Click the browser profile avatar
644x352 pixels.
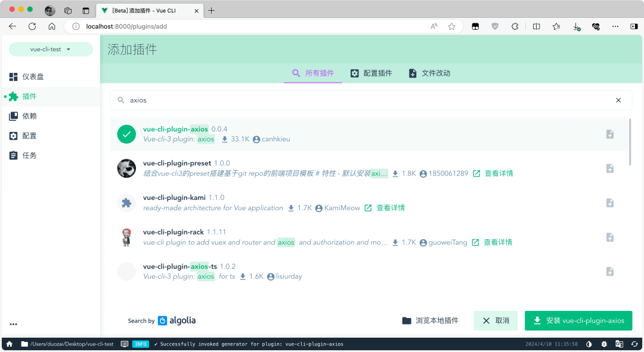pos(50,11)
